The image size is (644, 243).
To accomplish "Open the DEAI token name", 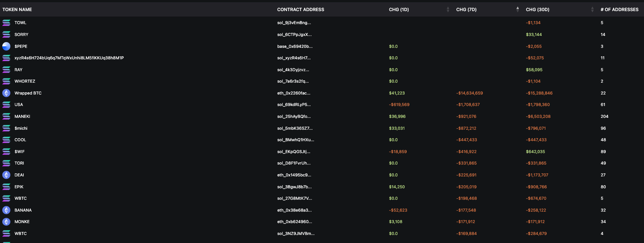I will click(x=19, y=175).
